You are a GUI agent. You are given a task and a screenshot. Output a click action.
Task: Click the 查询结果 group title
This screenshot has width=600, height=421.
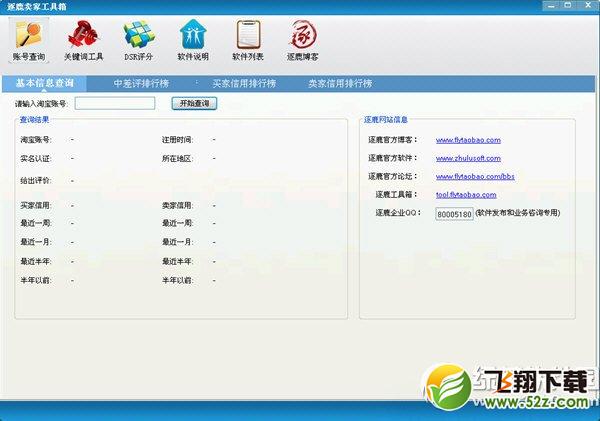[34, 120]
